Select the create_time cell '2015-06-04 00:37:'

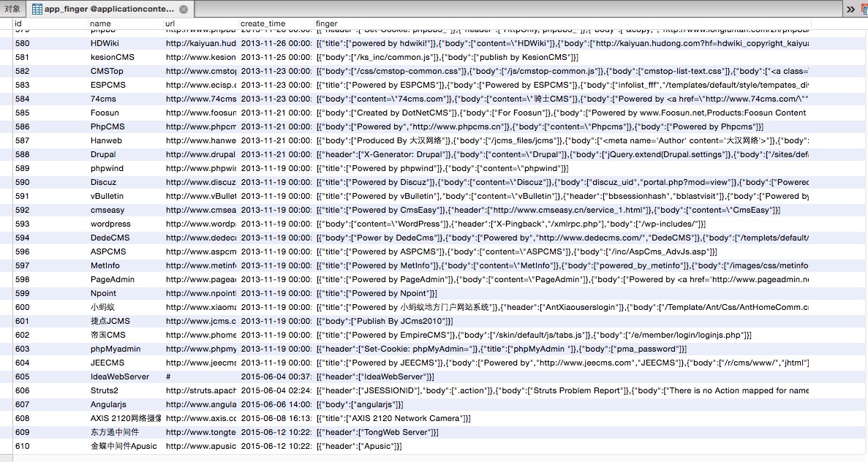coord(276,376)
